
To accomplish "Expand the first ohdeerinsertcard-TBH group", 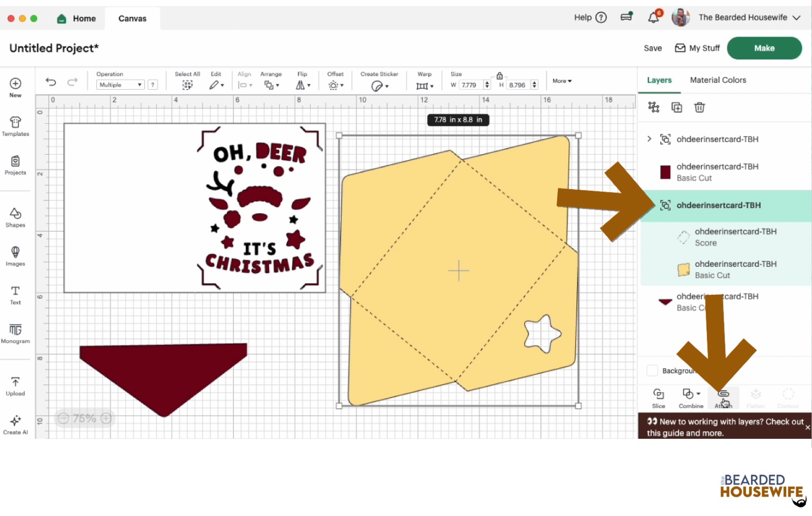I will click(x=649, y=139).
